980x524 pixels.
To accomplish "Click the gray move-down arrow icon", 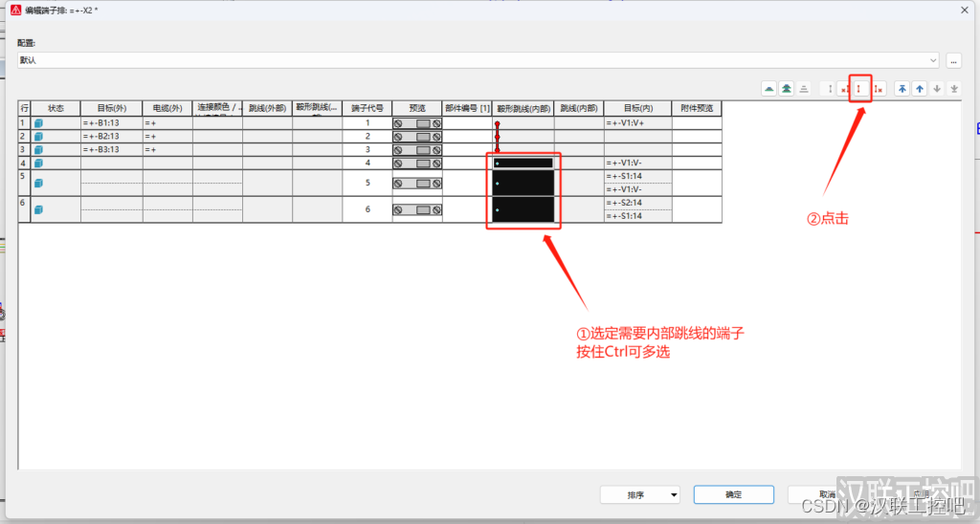I will point(937,89).
